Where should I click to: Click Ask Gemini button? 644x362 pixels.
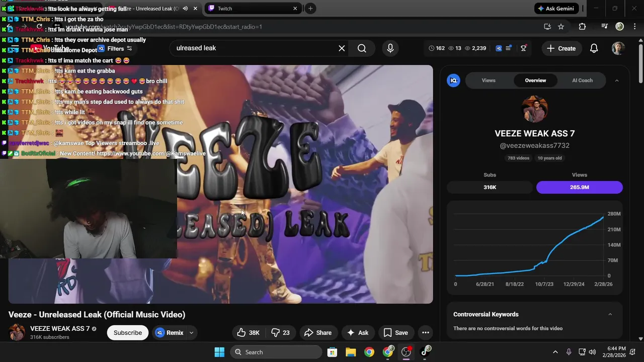point(556,9)
